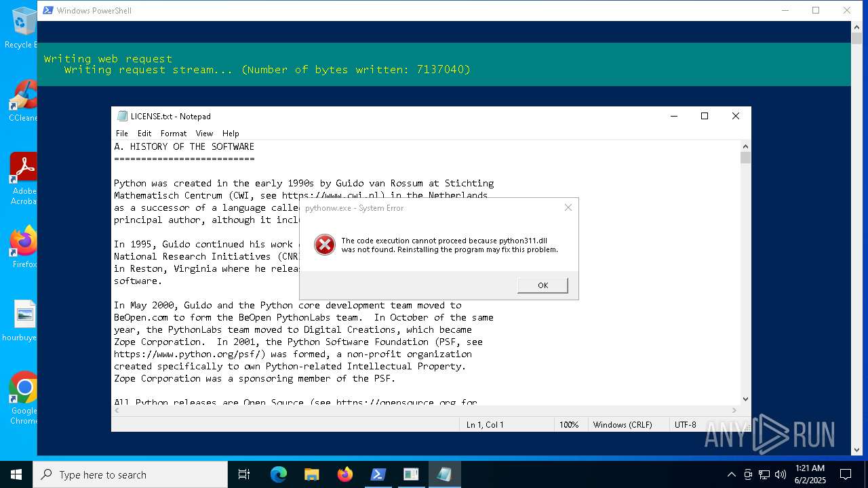Open Notepad Format menu
868x488 pixels.
[x=174, y=134]
